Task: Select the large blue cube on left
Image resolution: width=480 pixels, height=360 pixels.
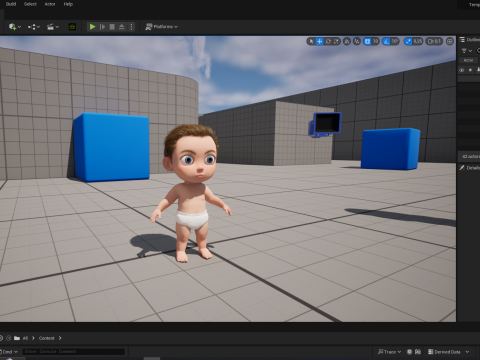Action: tap(111, 147)
